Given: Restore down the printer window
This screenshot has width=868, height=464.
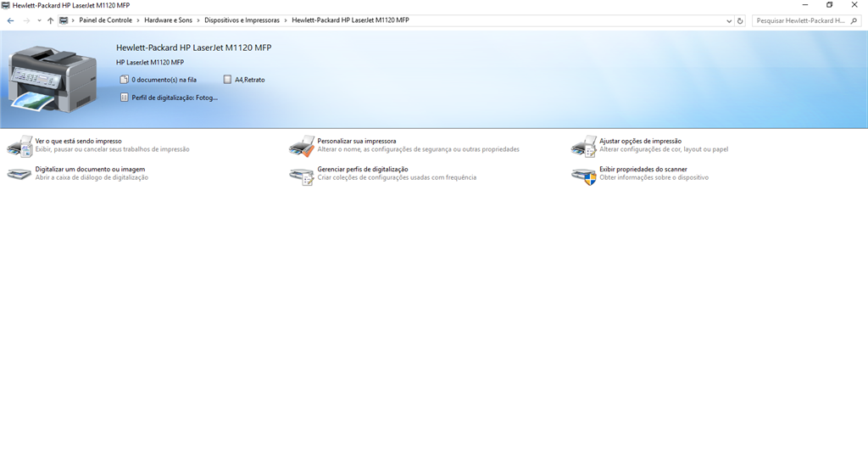Looking at the screenshot, I should 829,5.
